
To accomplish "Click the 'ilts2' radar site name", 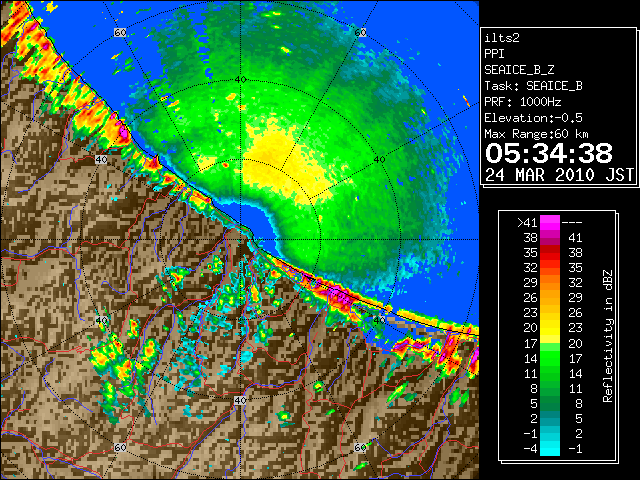I will pos(502,38).
